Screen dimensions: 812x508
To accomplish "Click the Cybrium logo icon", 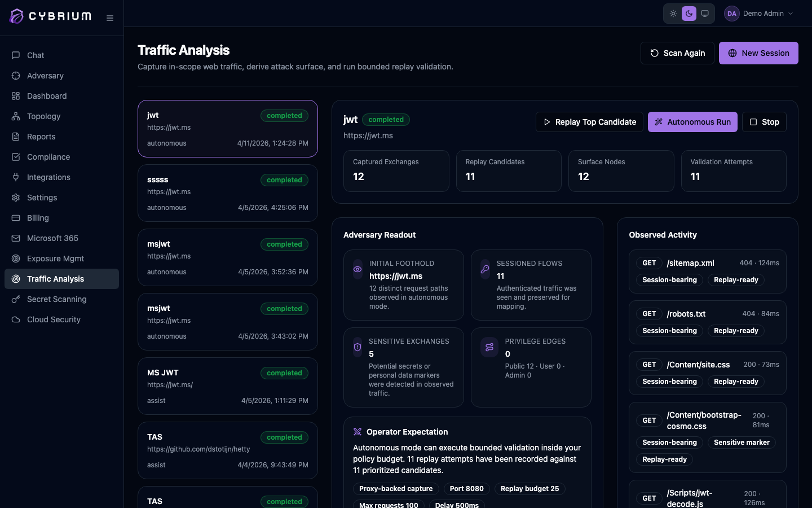I will (x=17, y=16).
